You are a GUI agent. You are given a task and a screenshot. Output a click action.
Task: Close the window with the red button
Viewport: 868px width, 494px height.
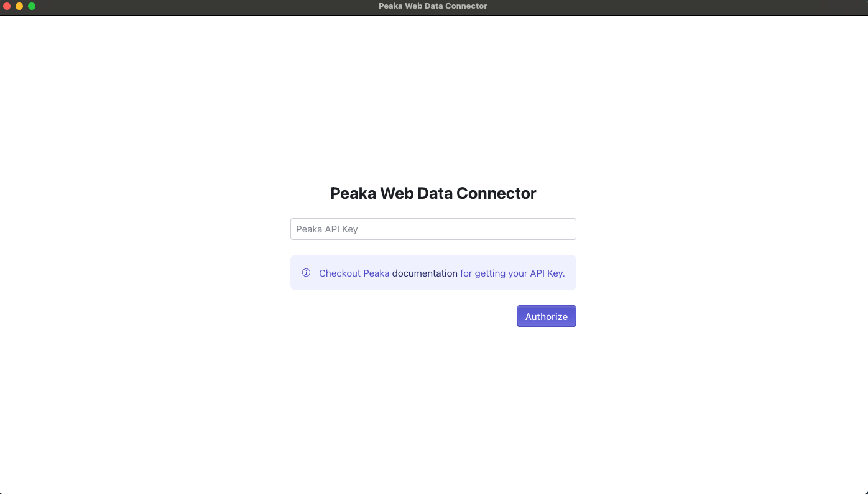click(x=7, y=6)
